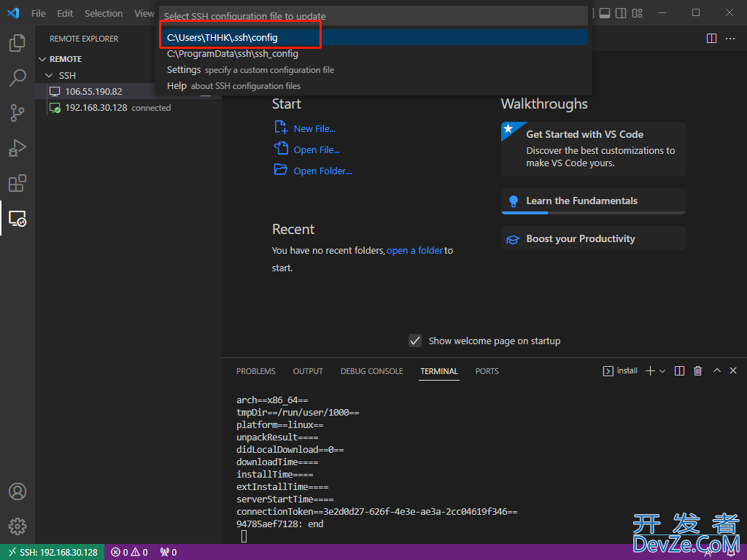Switch to the DEBUG CONSOLE tab
The width and height of the screenshot is (747, 560).
coord(371,371)
